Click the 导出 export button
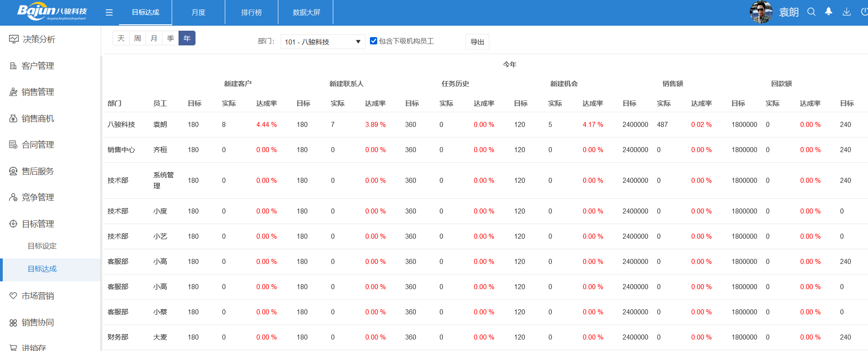 click(x=477, y=42)
